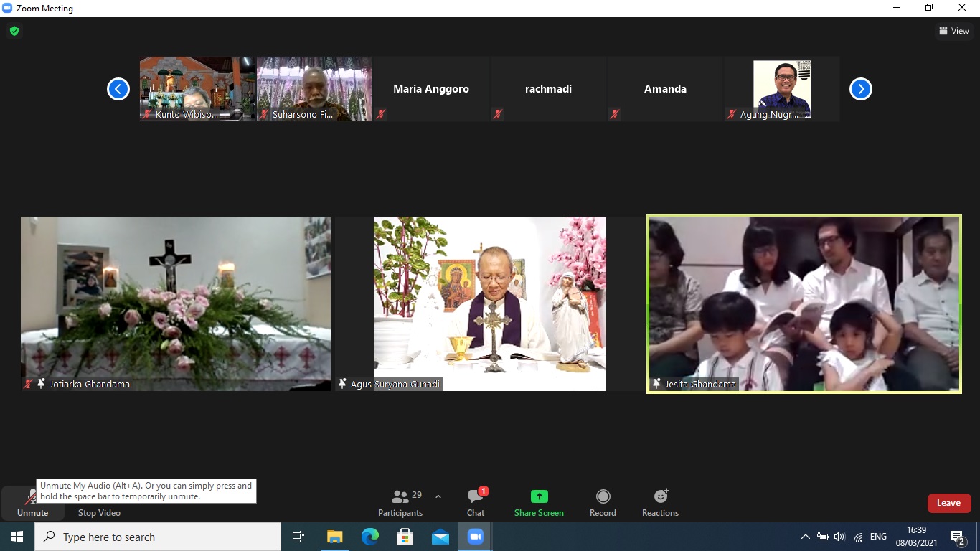Select Jesita Ghandama's highlighted video
The image size is (980, 551).
pyautogui.click(x=804, y=303)
